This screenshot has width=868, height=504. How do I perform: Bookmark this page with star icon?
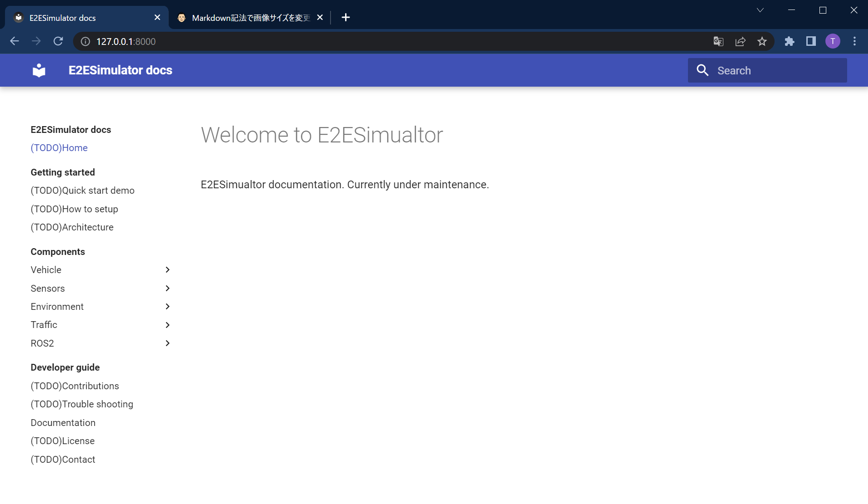coord(762,42)
